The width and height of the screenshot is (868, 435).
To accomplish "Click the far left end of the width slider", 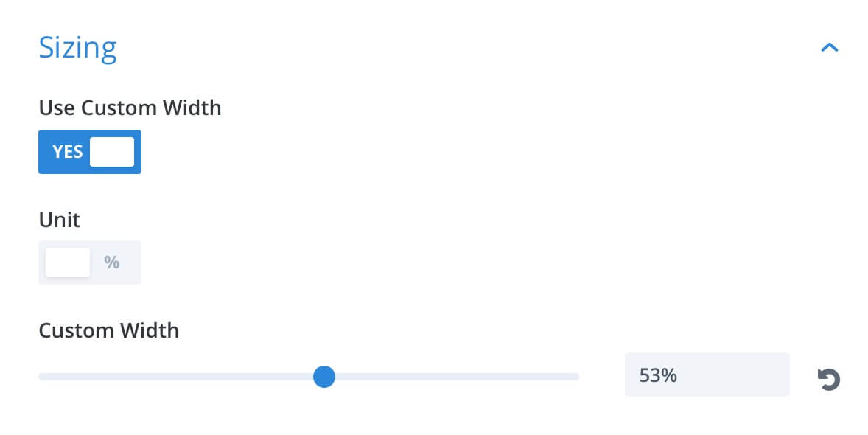I will point(41,377).
